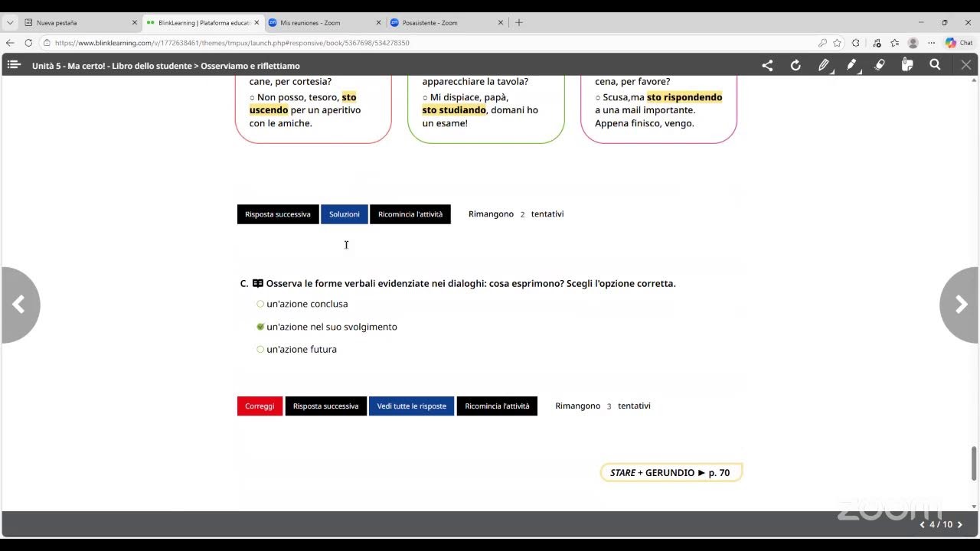Click highlighted word 'sto rispondendo'
The width and height of the screenshot is (980, 551).
pyautogui.click(x=684, y=97)
